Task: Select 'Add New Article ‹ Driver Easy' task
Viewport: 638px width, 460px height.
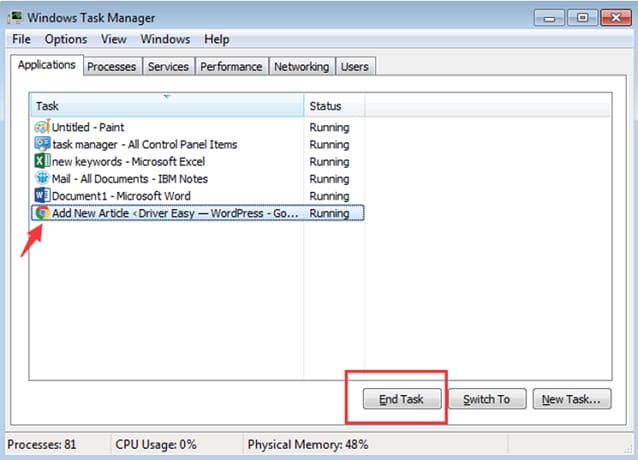Action: (197, 213)
